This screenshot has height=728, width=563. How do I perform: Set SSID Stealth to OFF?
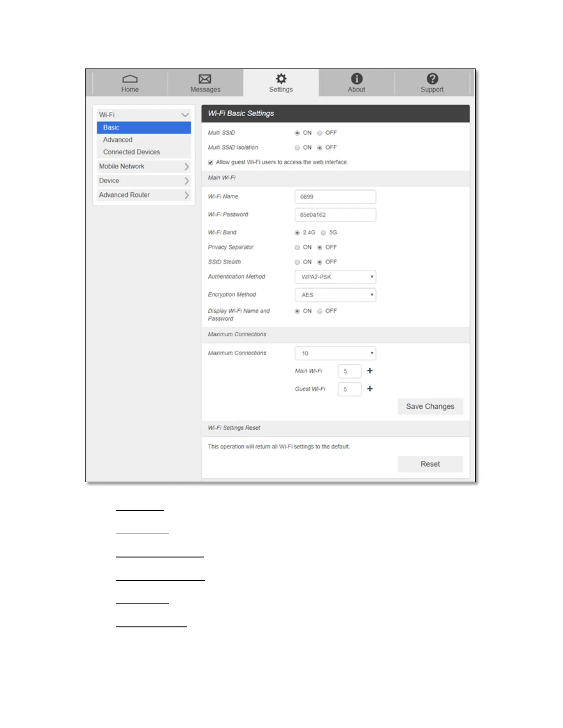[x=320, y=262]
